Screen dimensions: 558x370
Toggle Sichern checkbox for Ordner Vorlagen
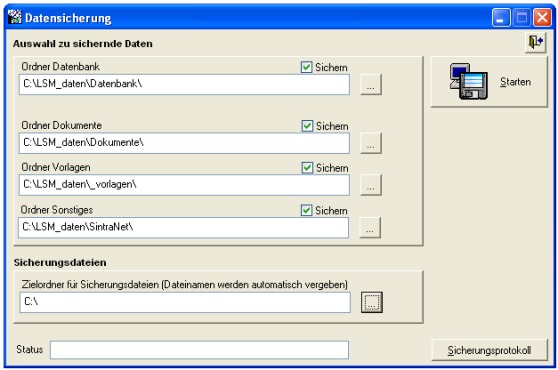(307, 168)
